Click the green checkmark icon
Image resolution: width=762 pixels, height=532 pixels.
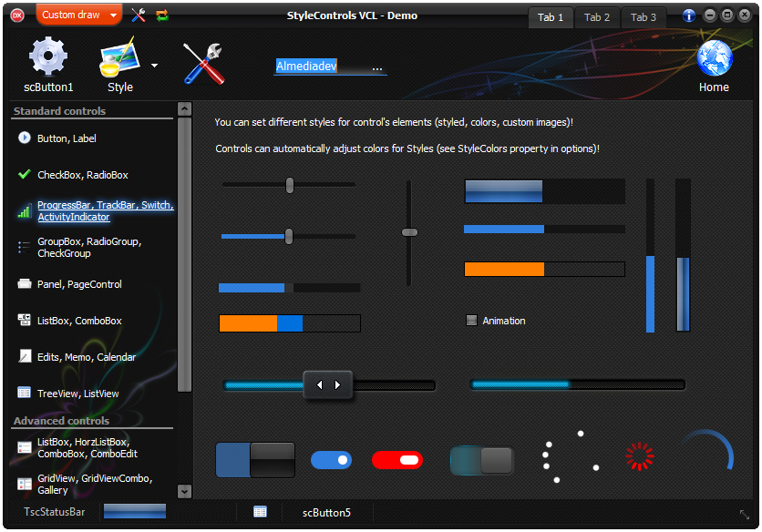tap(25, 174)
